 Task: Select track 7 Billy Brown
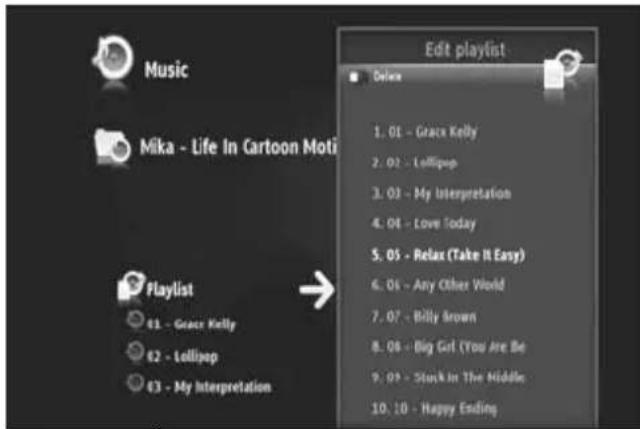424,316
